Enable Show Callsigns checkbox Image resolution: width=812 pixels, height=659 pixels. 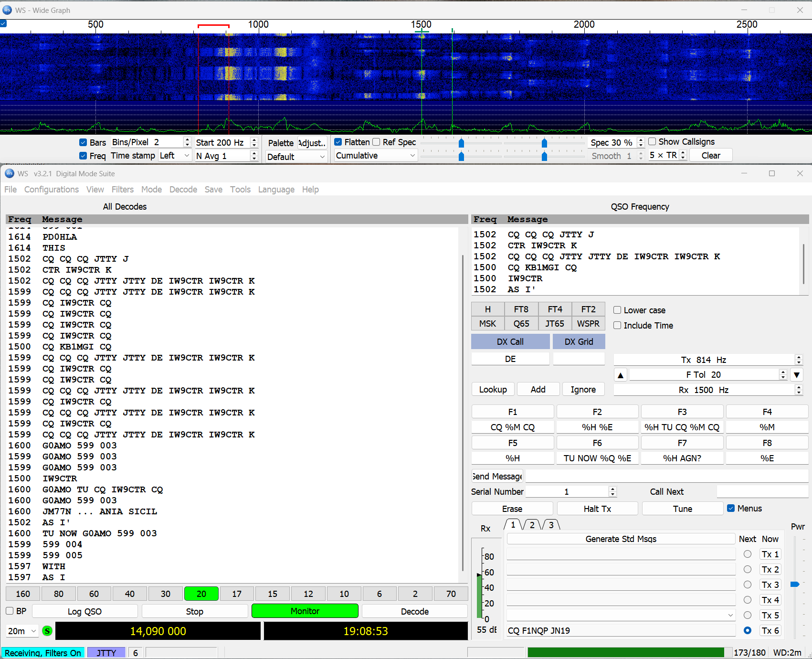pos(652,141)
